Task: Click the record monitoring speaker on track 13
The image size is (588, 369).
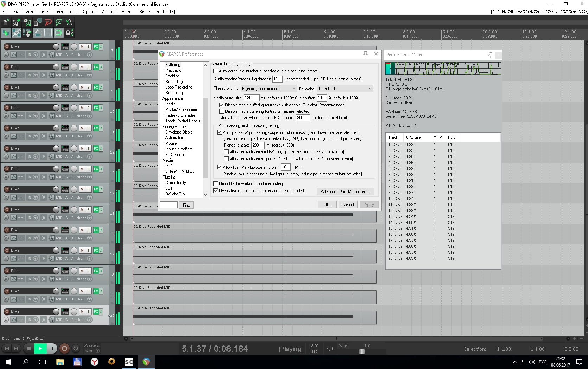Action: [x=43, y=177]
